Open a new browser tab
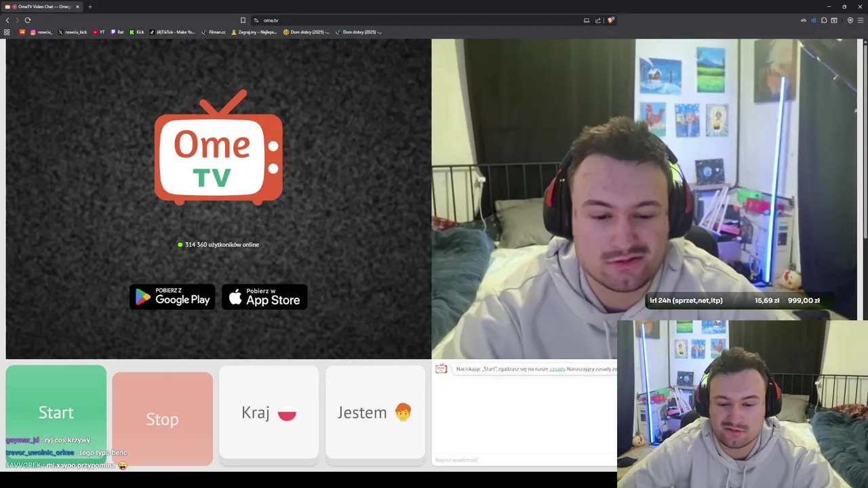Viewport: 868px width, 488px height. click(90, 7)
